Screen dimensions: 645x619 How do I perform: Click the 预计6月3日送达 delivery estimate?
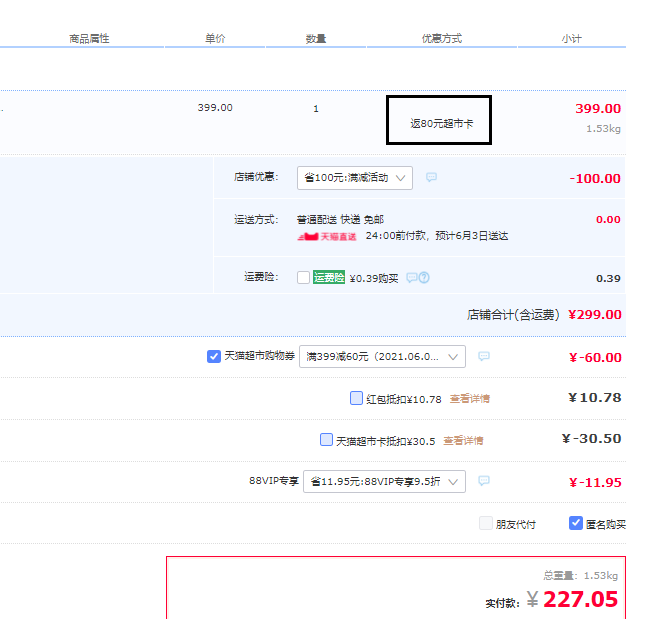pos(472,236)
